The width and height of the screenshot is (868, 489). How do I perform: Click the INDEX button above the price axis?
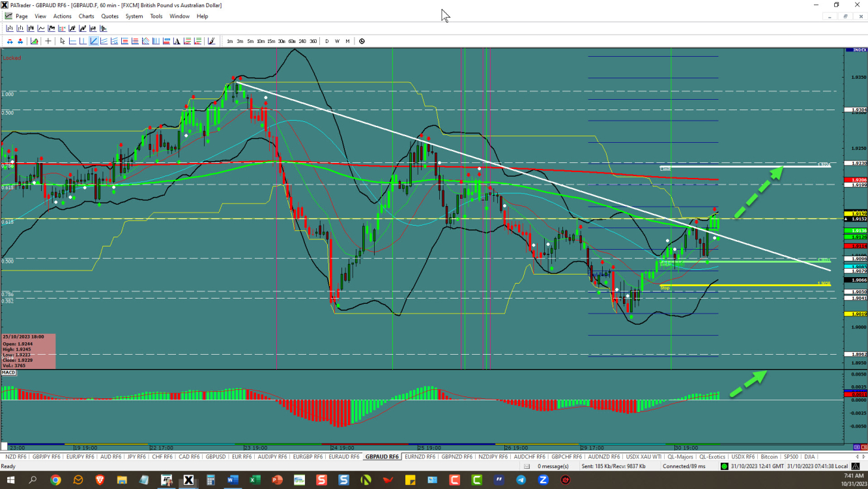(856, 50)
